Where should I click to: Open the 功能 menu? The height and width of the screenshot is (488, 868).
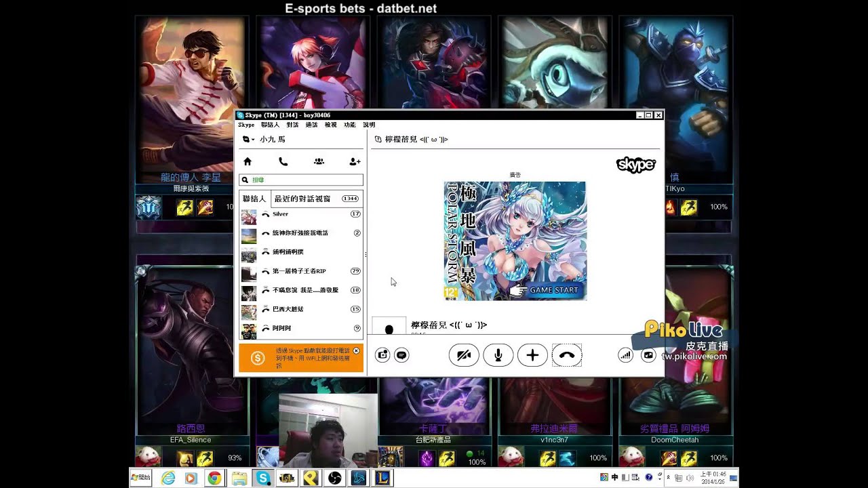tap(349, 125)
